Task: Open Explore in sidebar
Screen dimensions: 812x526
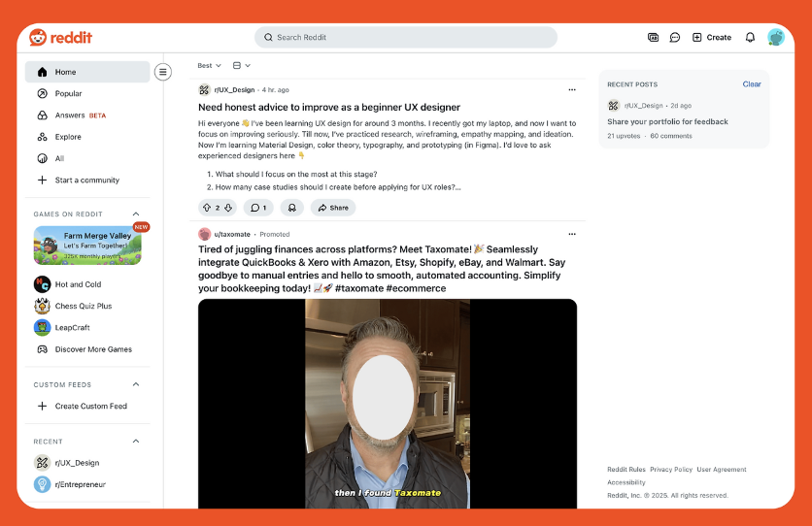Action: [x=87, y=137]
